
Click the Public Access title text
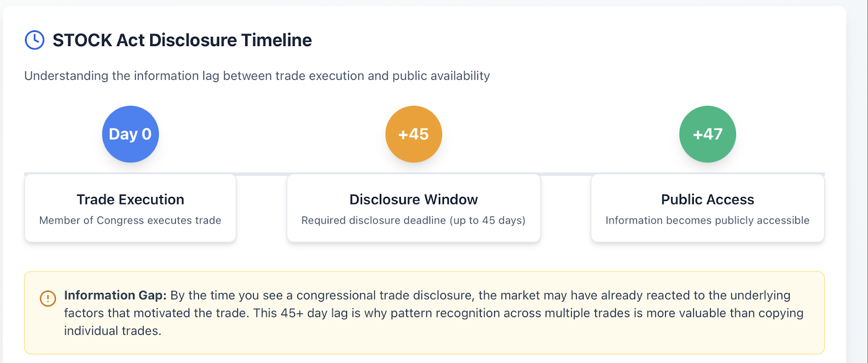click(x=707, y=200)
